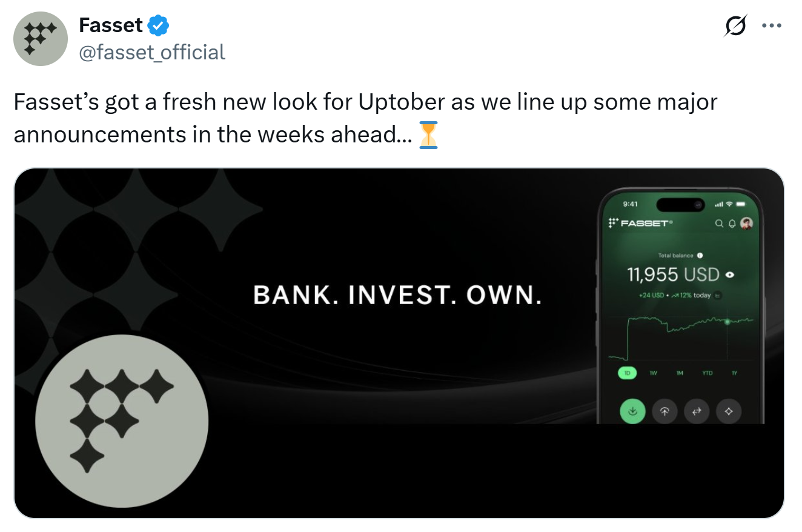Click the blue verified badge beside Fasset
Screen dimensions: 802x532
coord(159,25)
